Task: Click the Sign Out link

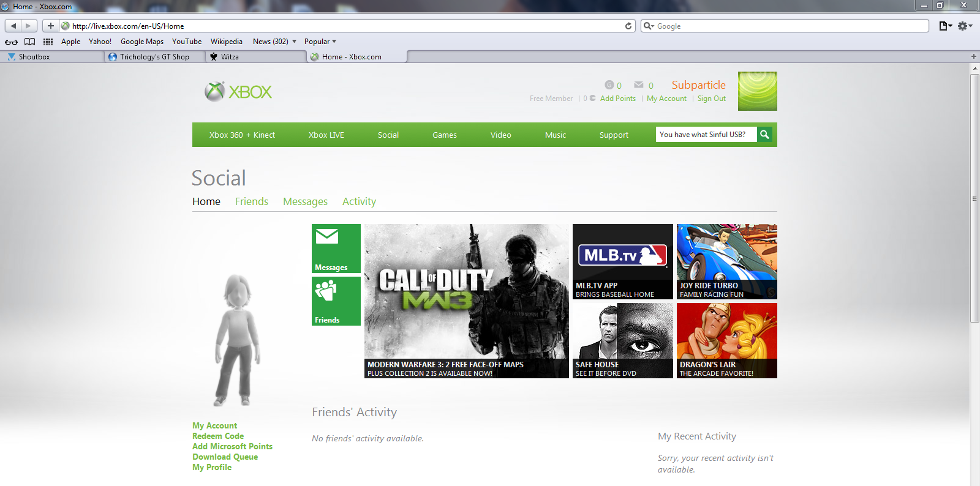Action: [712, 99]
